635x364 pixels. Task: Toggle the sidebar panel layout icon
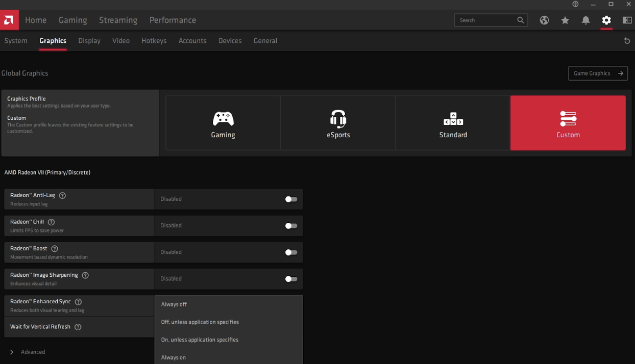tap(627, 20)
